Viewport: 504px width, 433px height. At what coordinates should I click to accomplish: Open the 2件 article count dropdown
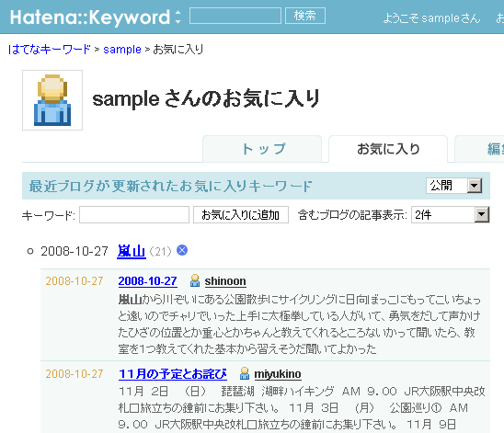click(450, 214)
